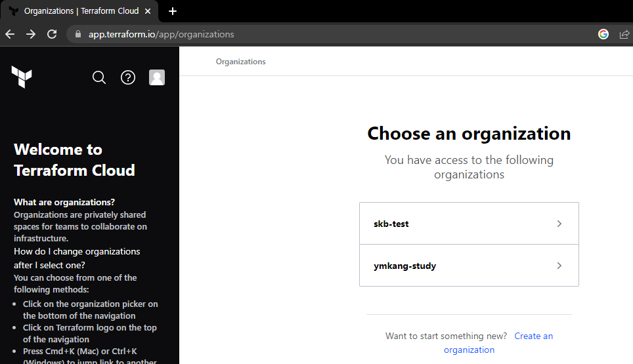Click the Organizations breadcrumb
The height and width of the screenshot is (364, 633).
click(x=240, y=62)
